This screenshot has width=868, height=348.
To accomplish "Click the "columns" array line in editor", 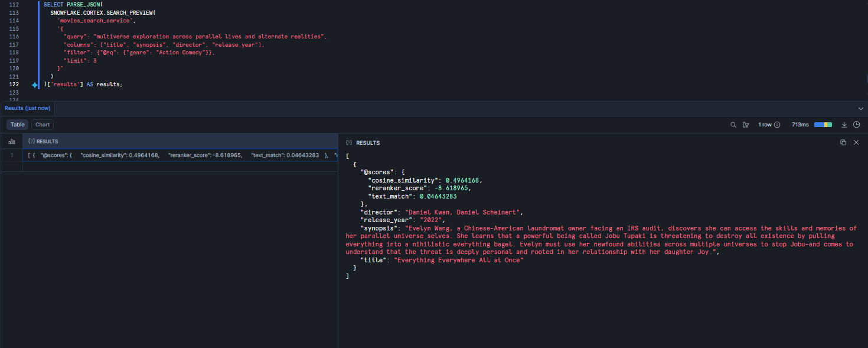I will tap(164, 45).
